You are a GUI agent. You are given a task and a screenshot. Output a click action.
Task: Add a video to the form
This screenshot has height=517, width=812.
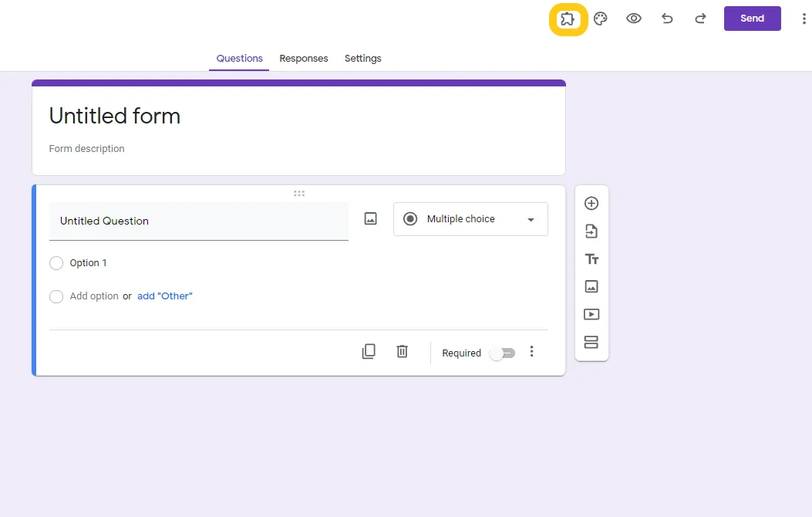(x=591, y=315)
